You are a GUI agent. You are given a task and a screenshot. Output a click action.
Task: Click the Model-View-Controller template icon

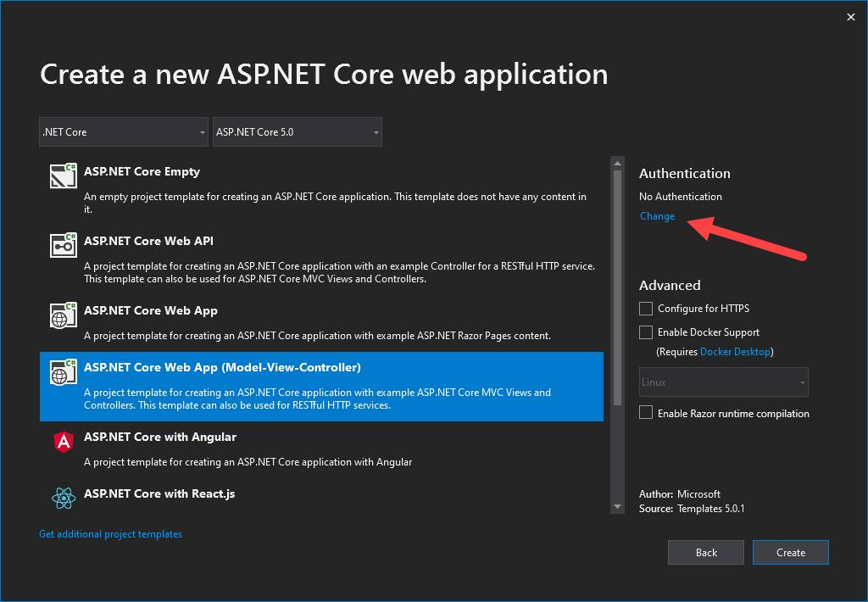pyautogui.click(x=63, y=371)
